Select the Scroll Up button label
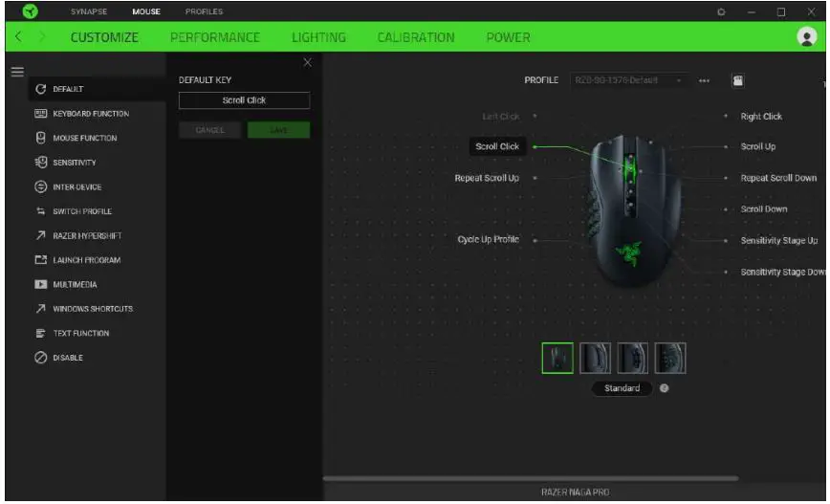The image size is (830, 504). click(x=757, y=146)
